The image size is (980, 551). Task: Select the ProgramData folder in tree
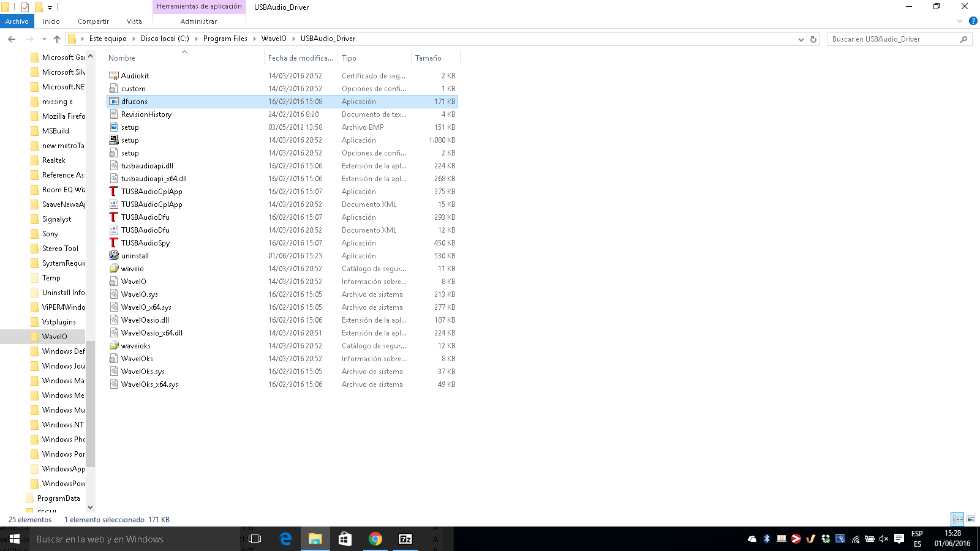point(58,498)
